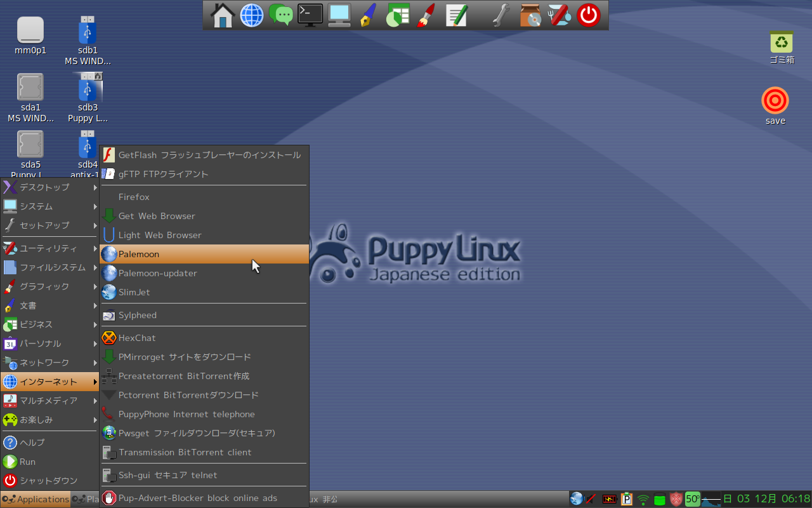This screenshot has width=812, height=508.
Task: Open Pup-Advert-Blocker block online ads
Action: [204, 498]
